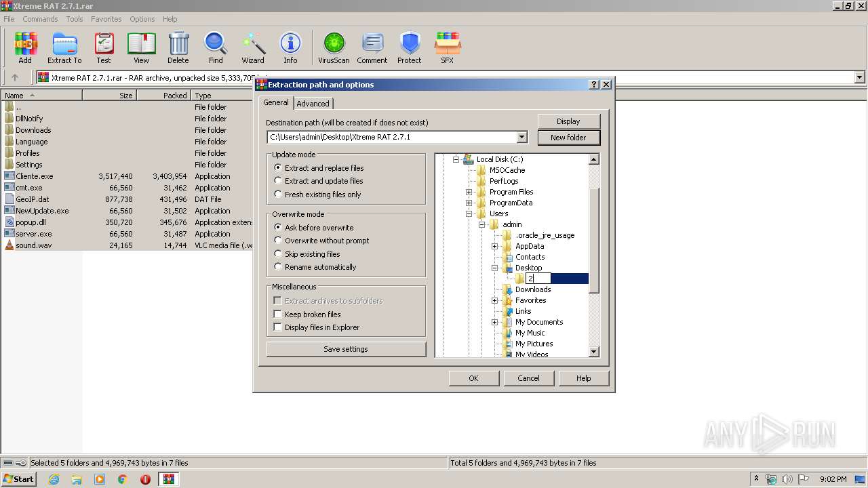Image resolution: width=868 pixels, height=488 pixels.
Task: Expand the My Documents folder node
Action: (494, 322)
